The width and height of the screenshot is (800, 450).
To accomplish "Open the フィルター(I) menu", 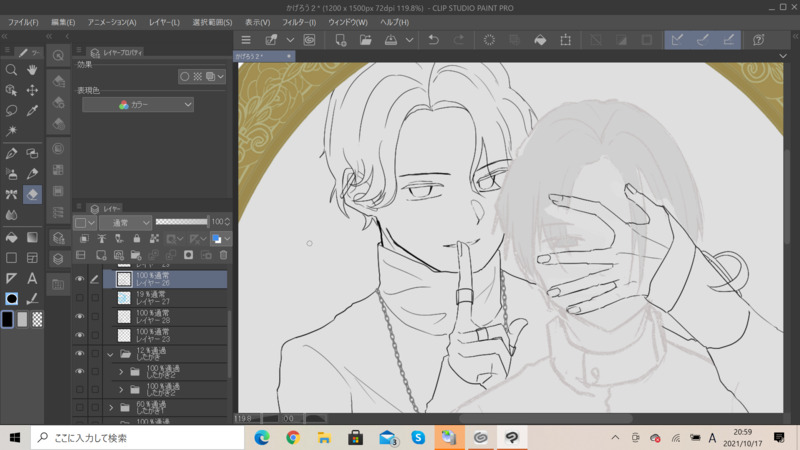I will click(299, 22).
